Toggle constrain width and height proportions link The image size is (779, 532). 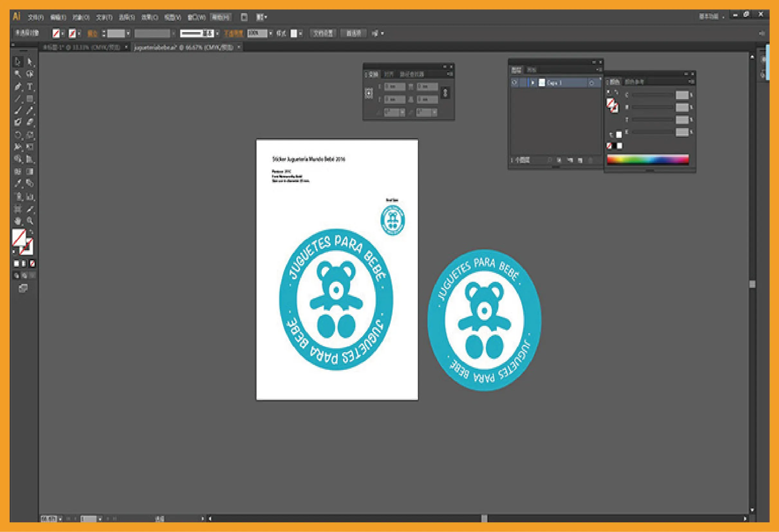(445, 93)
